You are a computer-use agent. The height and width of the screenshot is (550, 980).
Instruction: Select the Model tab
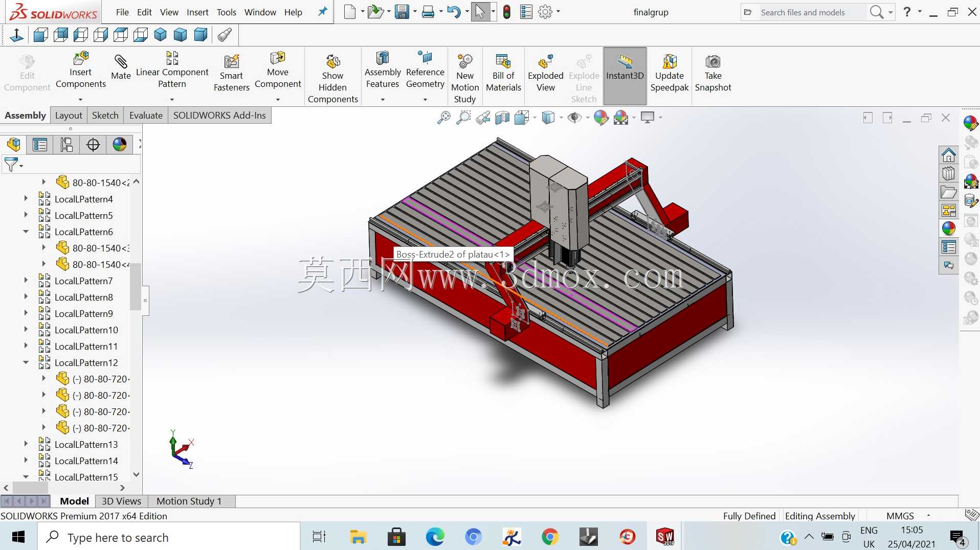[x=74, y=501]
